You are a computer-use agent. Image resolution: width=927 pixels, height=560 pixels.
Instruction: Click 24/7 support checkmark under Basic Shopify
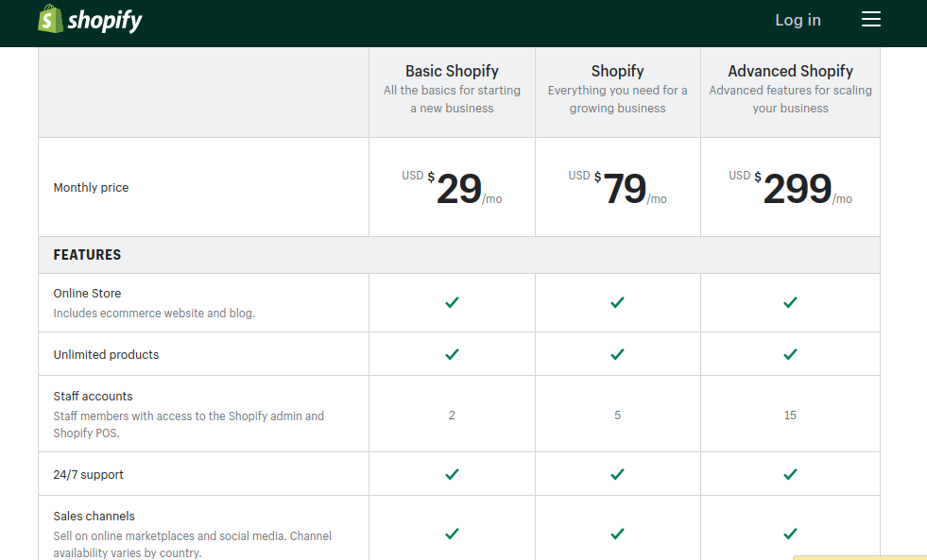pyautogui.click(x=452, y=474)
